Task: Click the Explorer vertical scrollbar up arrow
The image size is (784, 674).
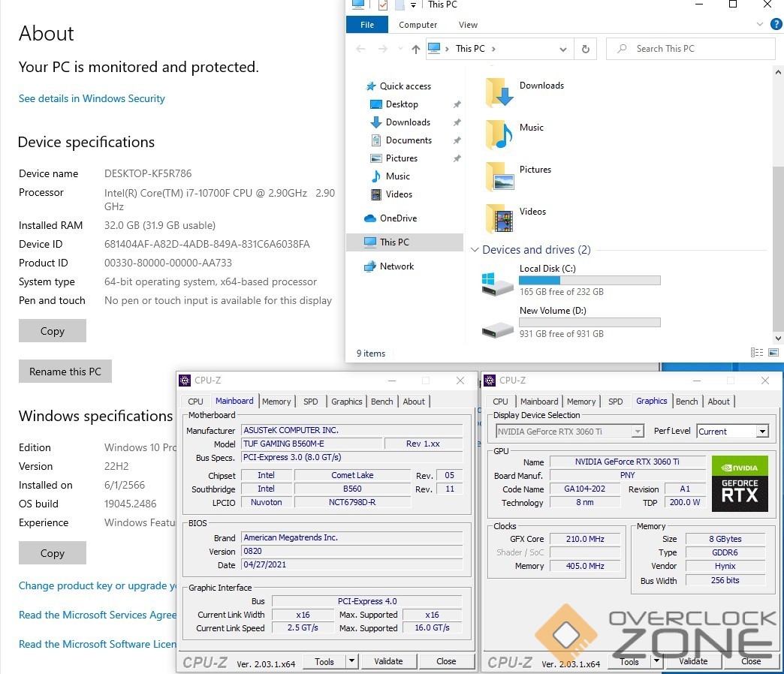Action: pos(778,73)
